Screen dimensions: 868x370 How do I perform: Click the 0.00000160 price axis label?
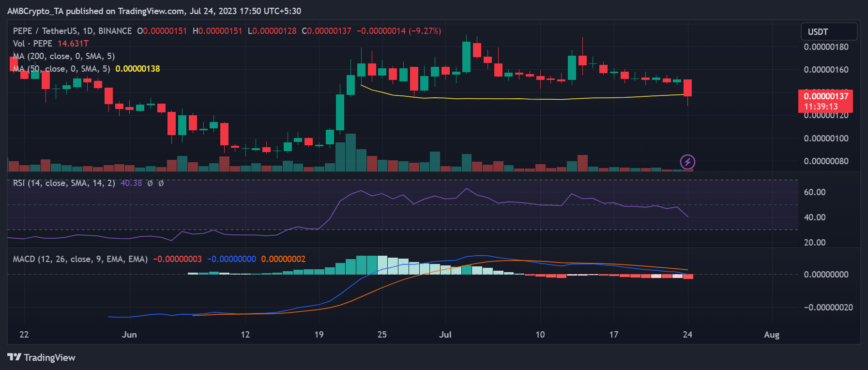pos(826,70)
